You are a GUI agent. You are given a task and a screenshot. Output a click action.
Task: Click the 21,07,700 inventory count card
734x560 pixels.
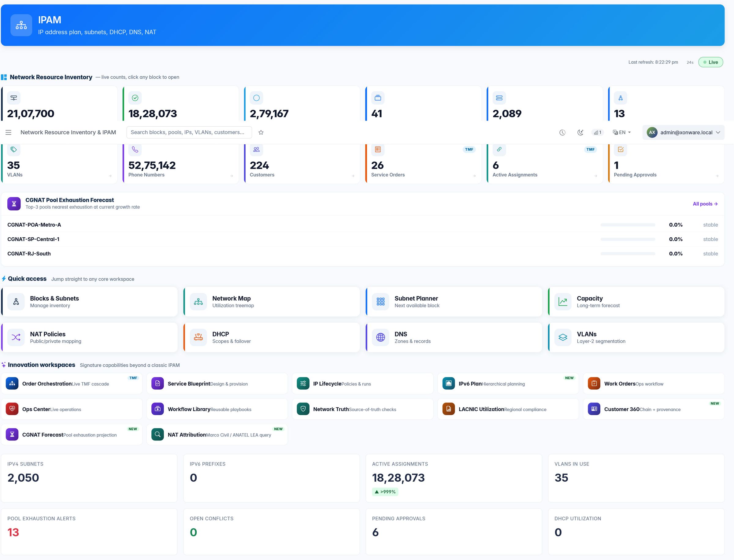(59, 103)
